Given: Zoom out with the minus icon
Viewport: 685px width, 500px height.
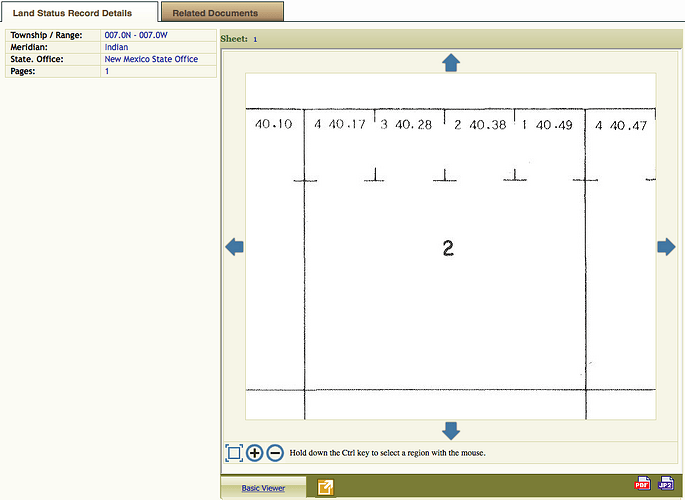Looking at the screenshot, I should [x=275, y=453].
